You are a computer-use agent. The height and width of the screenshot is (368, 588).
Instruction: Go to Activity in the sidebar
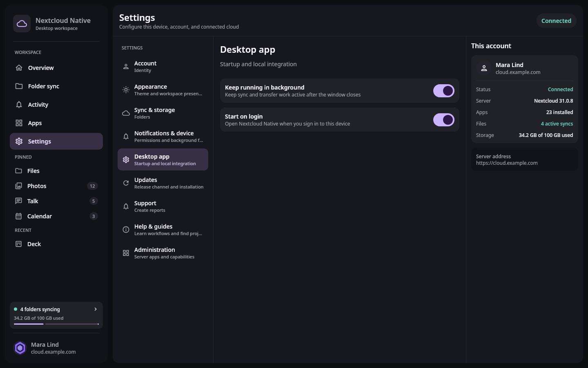tap(56, 105)
